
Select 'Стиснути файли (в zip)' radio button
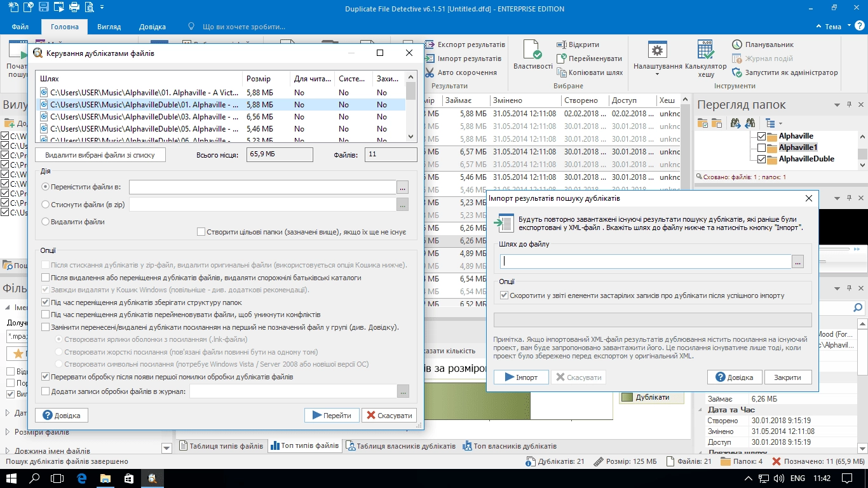45,205
